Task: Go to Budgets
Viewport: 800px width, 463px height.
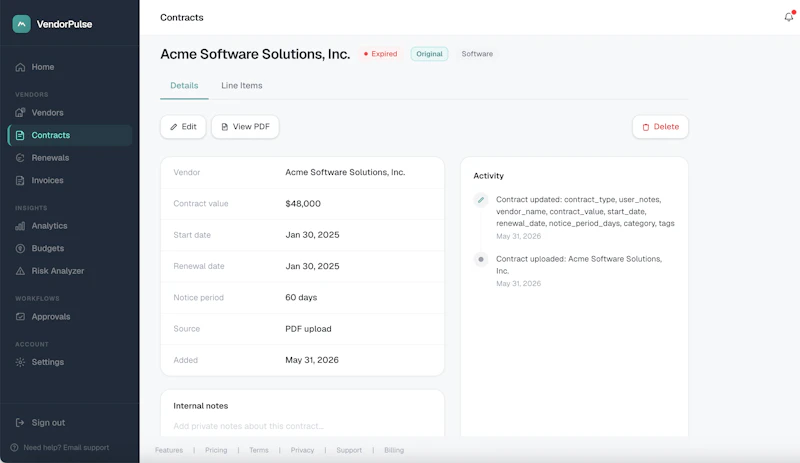Action: point(70,248)
